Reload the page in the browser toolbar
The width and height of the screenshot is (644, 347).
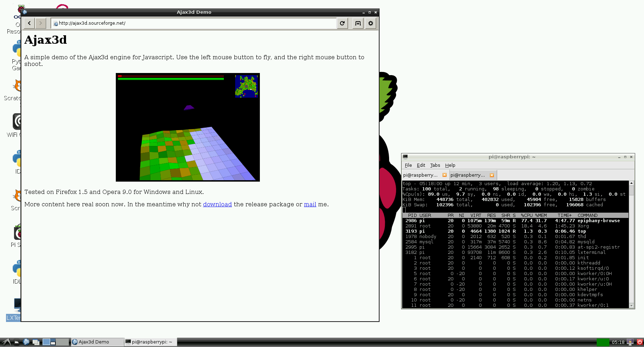[x=342, y=23]
